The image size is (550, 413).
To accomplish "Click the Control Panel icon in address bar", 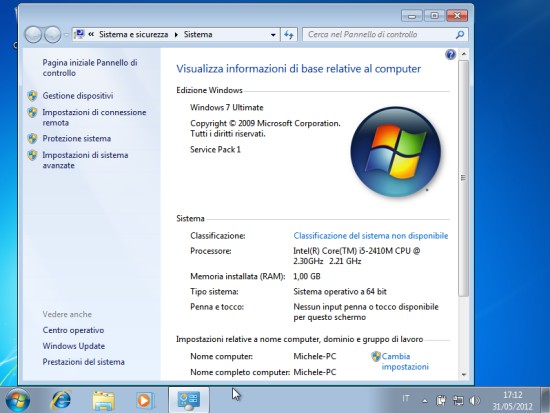I will pyautogui.click(x=80, y=34).
